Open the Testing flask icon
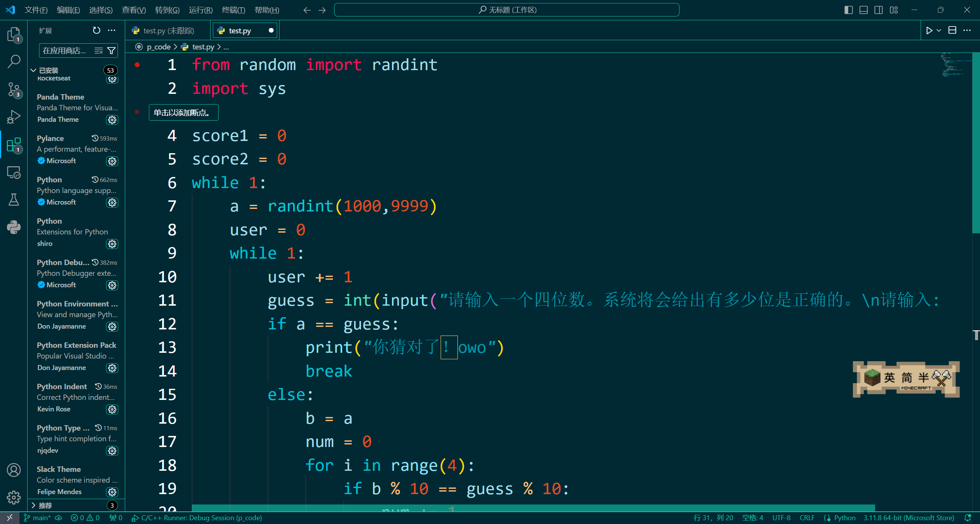The height and width of the screenshot is (524, 980). [13, 200]
